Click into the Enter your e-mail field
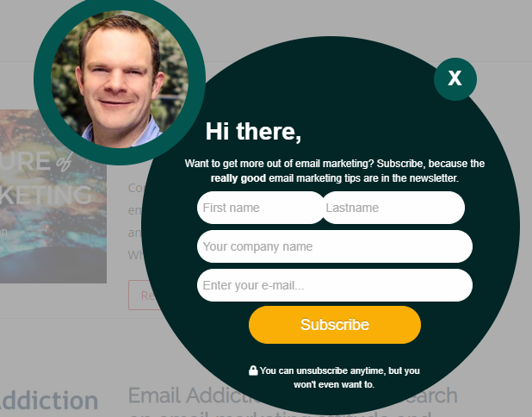532x417 pixels. coord(335,285)
